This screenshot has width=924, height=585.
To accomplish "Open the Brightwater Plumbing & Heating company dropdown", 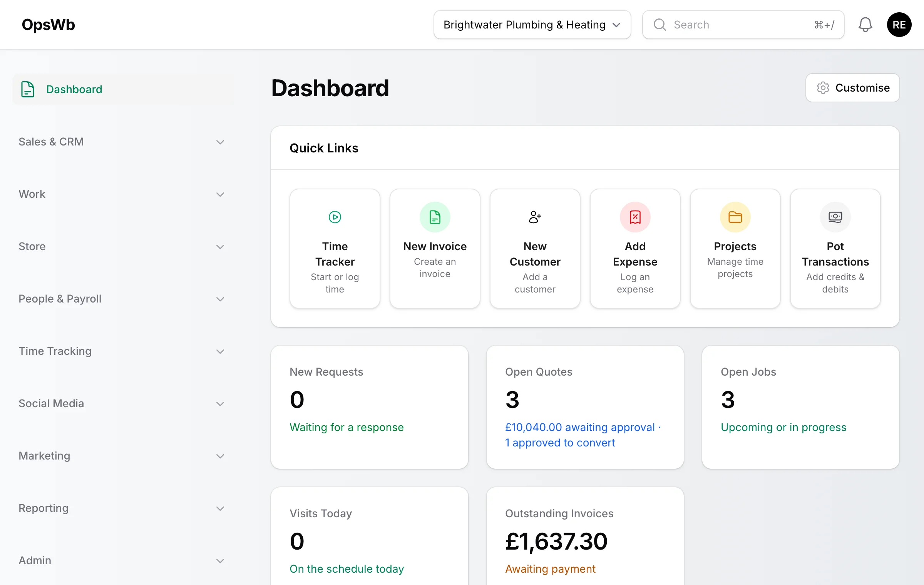I will [532, 25].
